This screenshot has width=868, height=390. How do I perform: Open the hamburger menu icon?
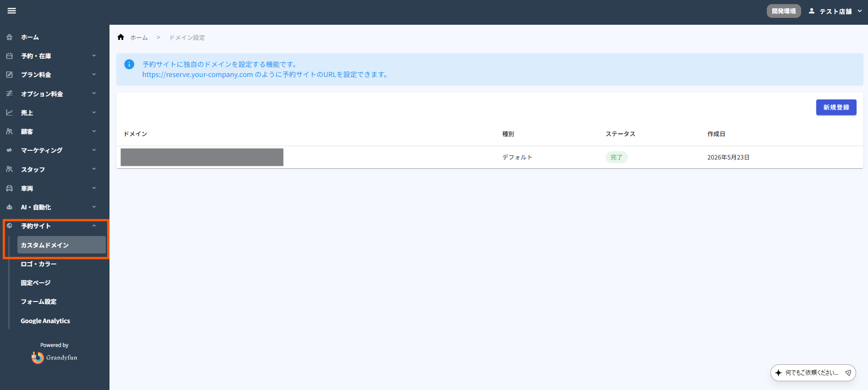click(12, 11)
